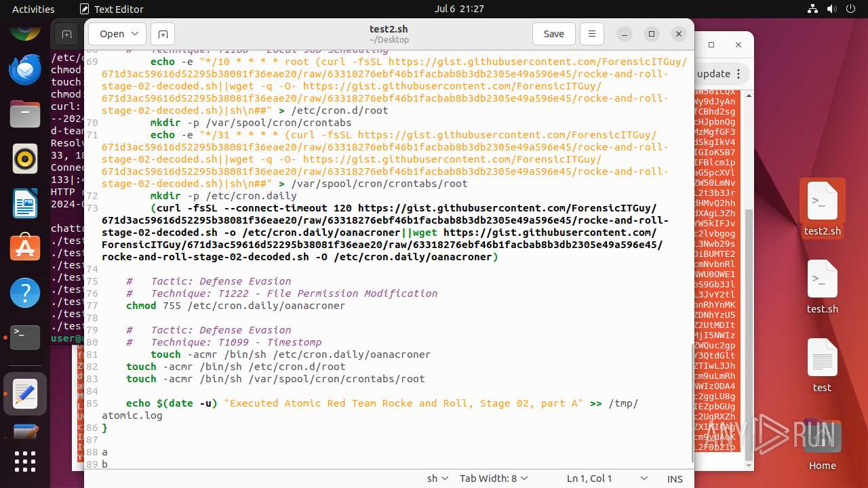
Task: Click line 88 containing letter a
Action: pyautogui.click(x=104, y=452)
